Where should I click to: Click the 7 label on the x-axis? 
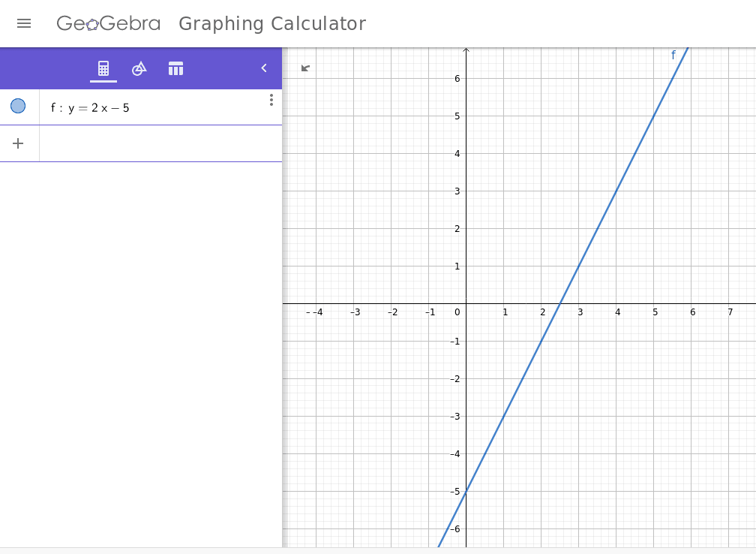[730, 312]
